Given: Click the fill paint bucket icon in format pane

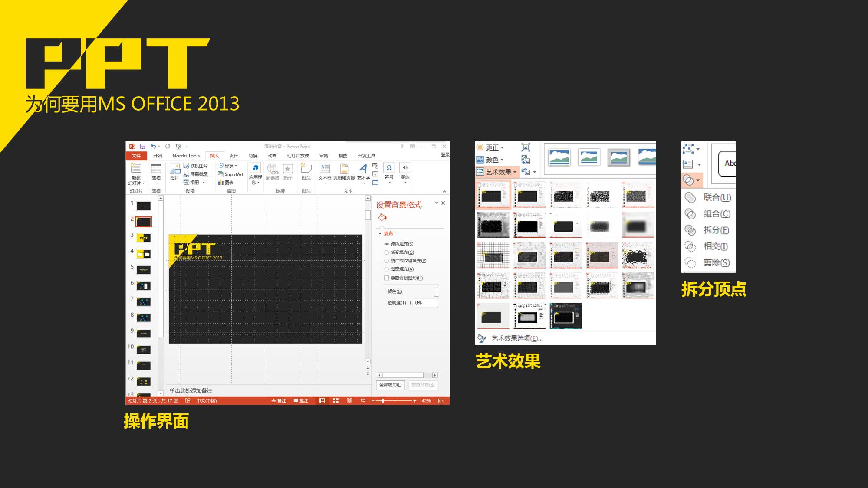Looking at the screenshot, I should point(382,217).
